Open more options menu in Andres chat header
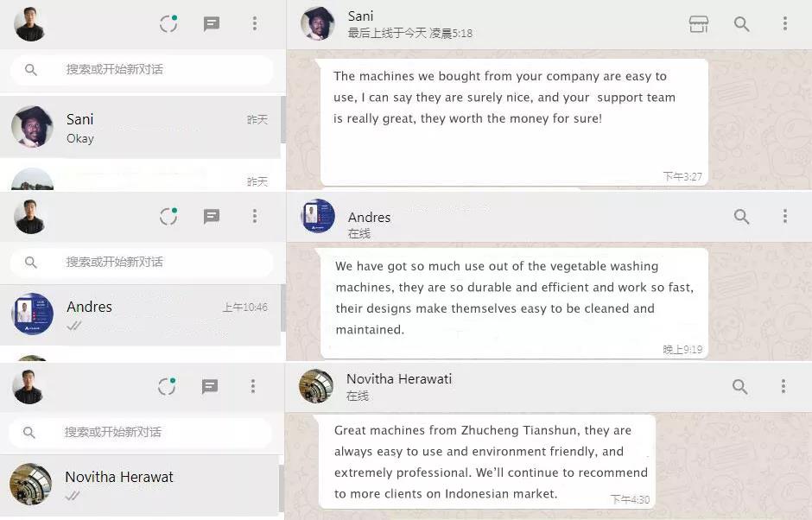Screen dimensions: 812x520 [x=785, y=216]
